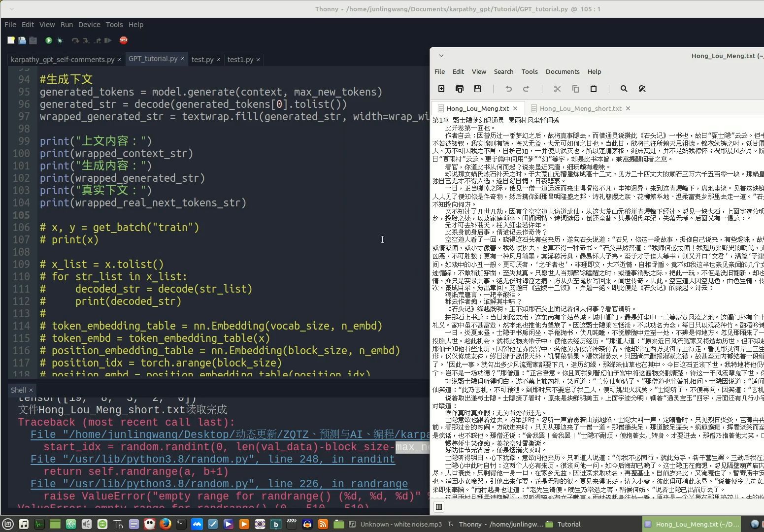Click the Paste clipboard icon in text editor
This screenshot has width=764, height=532.
(x=594, y=89)
